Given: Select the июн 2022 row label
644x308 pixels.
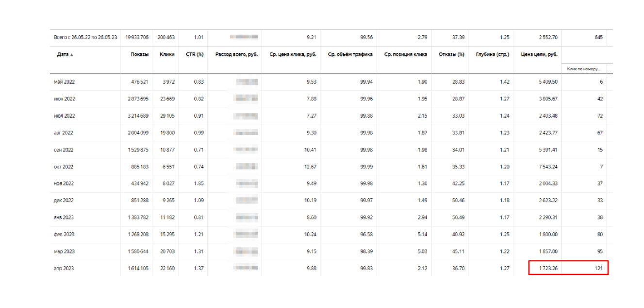Looking at the screenshot, I should point(64,99).
